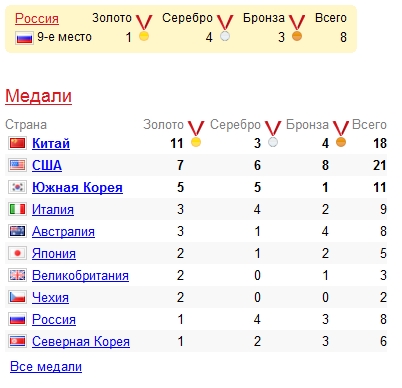This screenshot has height=388, width=402.
Task: Click the Russia flag in the yellow summary box
Action: pos(24,38)
